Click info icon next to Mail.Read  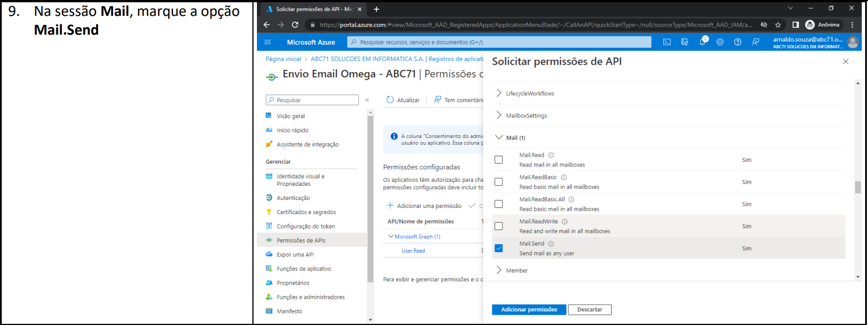tap(551, 155)
